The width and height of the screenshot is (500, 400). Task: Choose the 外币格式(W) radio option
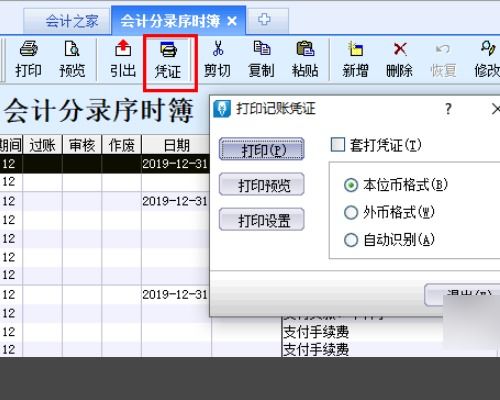tap(351, 213)
